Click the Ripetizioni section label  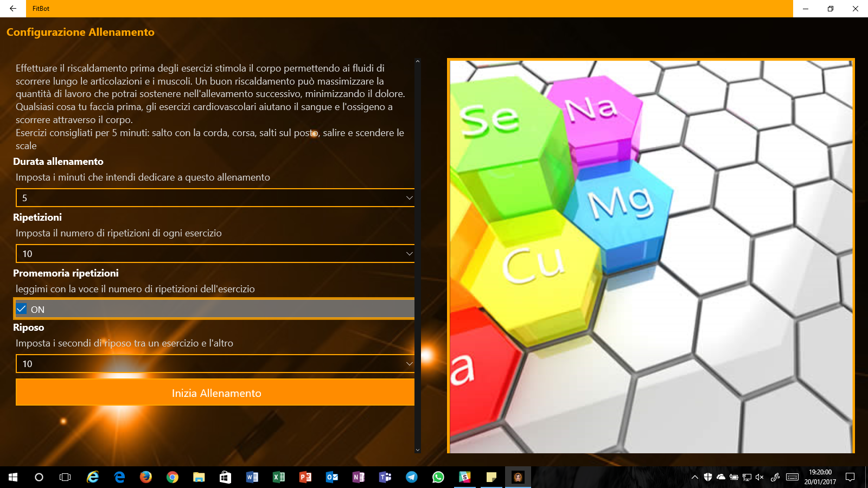click(x=37, y=217)
